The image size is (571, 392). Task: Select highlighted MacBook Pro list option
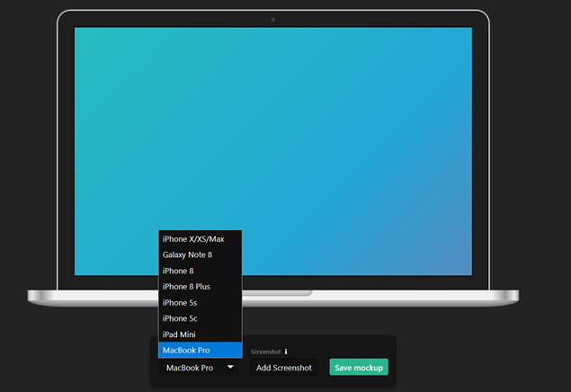click(200, 350)
